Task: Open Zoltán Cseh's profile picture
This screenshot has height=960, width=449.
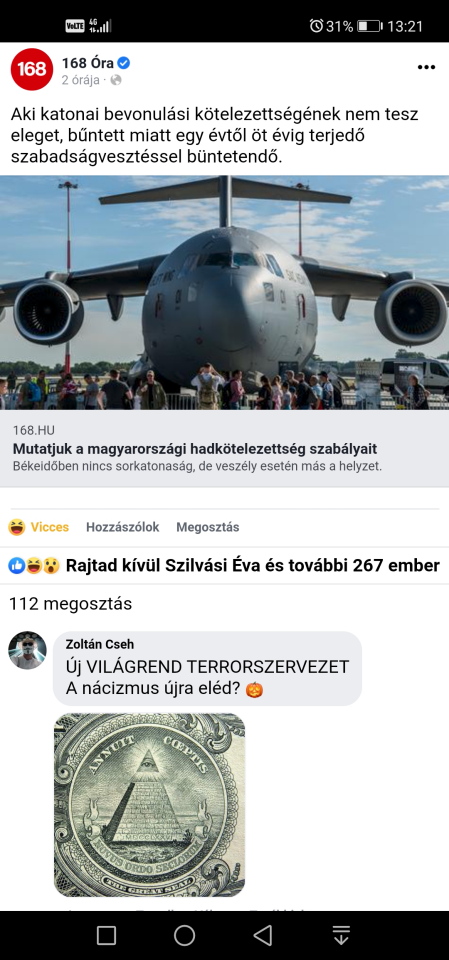Action: tap(28, 650)
